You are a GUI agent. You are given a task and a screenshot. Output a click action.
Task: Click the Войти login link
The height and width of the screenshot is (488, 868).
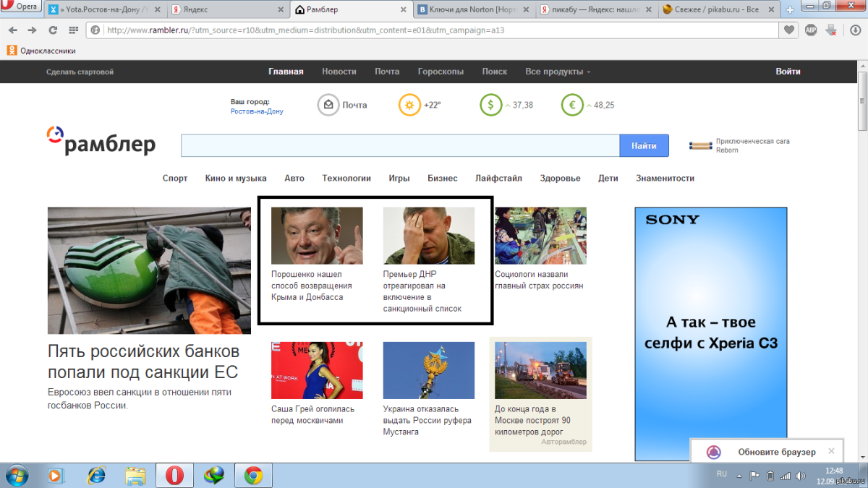tap(788, 72)
